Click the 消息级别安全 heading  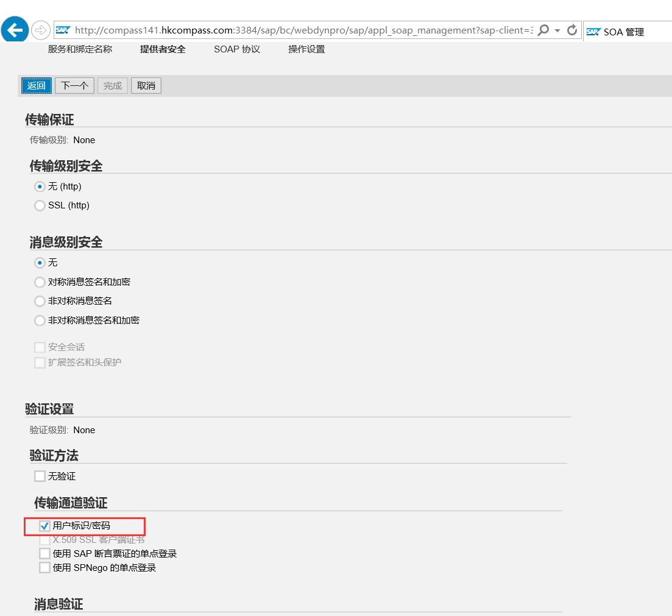tap(66, 243)
